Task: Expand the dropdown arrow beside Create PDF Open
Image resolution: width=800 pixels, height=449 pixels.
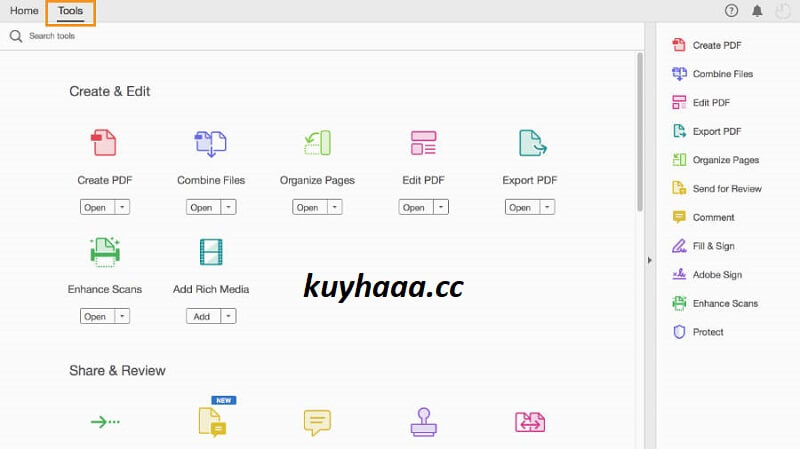Action: [x=122, y=207]
